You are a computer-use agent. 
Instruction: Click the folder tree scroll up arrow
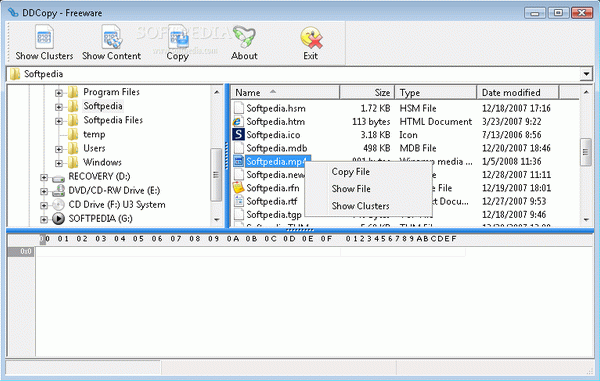(x=217, y=92)
